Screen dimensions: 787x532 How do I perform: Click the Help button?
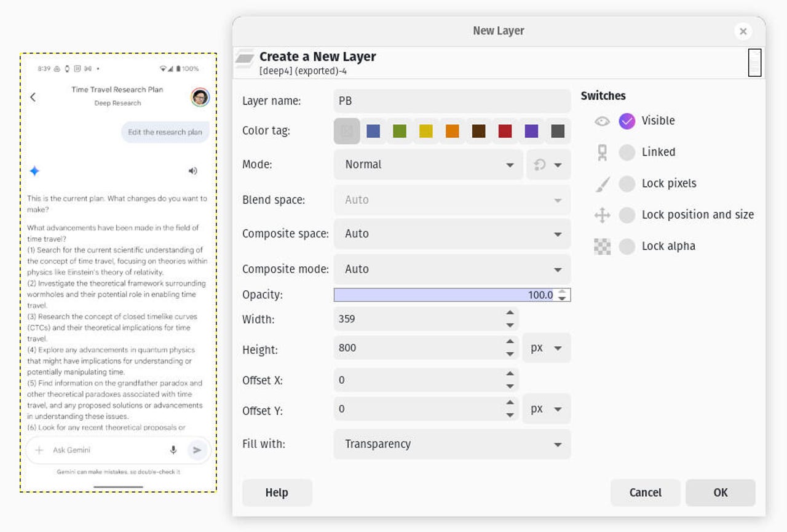pyautogui.click(x=277, y=493)
